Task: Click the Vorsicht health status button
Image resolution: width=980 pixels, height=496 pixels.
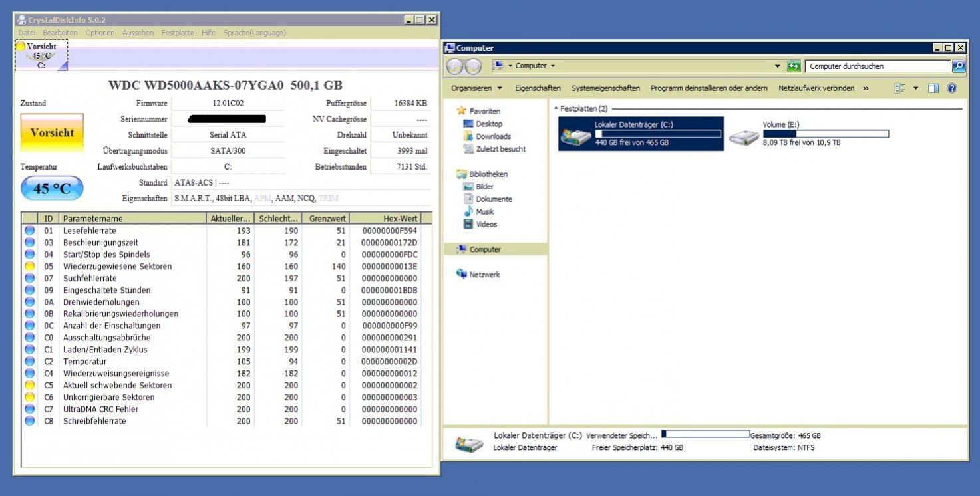Action: point(52,133)
